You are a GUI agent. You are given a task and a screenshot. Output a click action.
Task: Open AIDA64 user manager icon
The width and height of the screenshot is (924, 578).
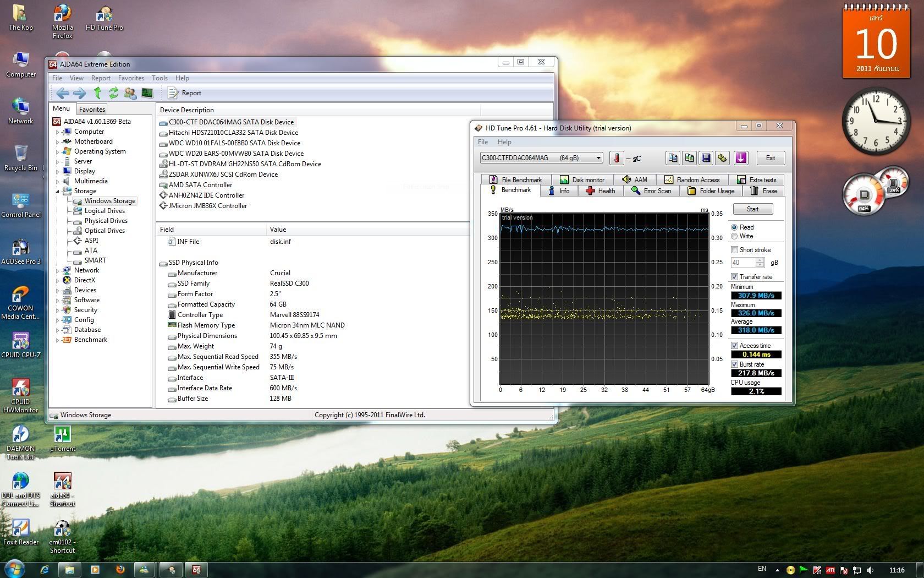130,93
